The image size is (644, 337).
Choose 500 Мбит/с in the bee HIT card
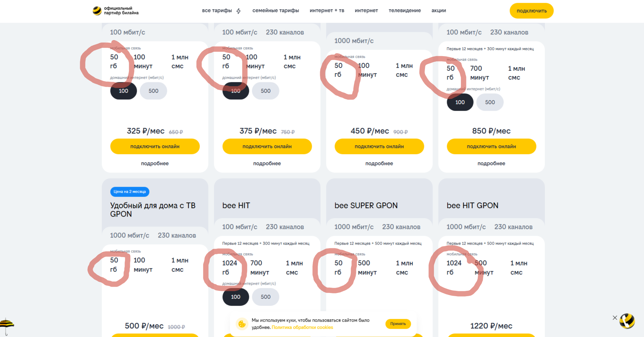pos(266,297)
